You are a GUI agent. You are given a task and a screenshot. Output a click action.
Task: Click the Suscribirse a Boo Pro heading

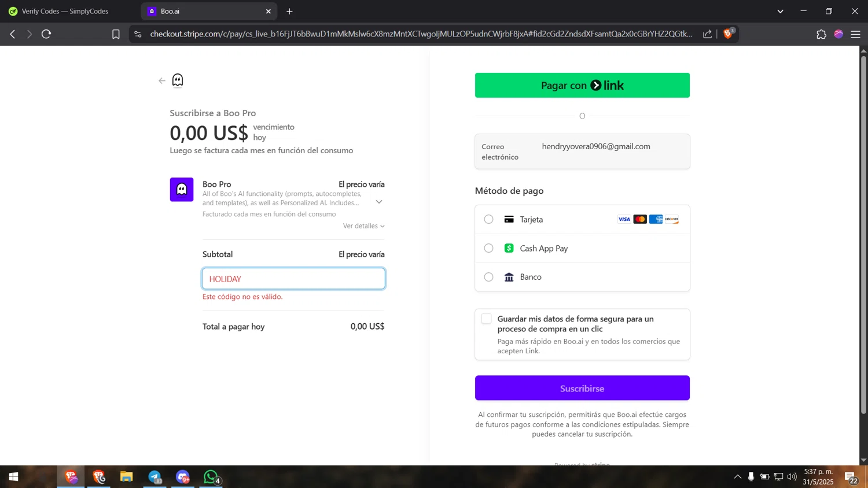point(213,113)
